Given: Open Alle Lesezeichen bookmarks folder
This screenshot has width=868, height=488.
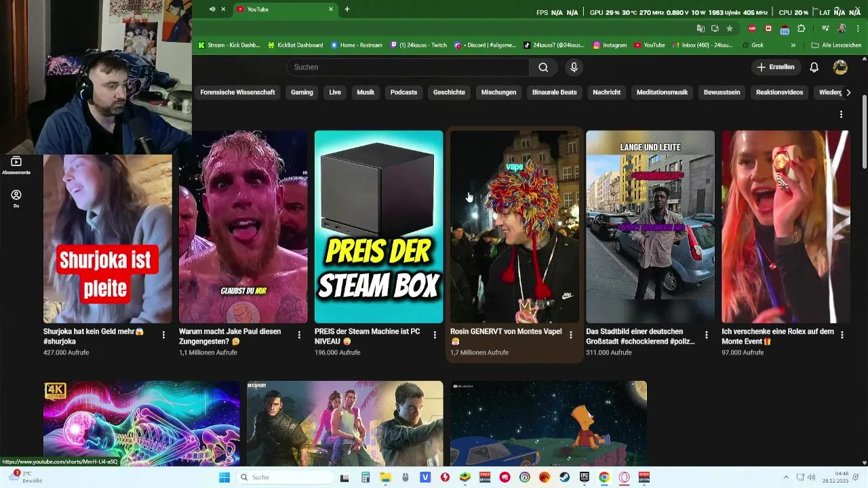Looking at the screenshot, I should [836, 45].
